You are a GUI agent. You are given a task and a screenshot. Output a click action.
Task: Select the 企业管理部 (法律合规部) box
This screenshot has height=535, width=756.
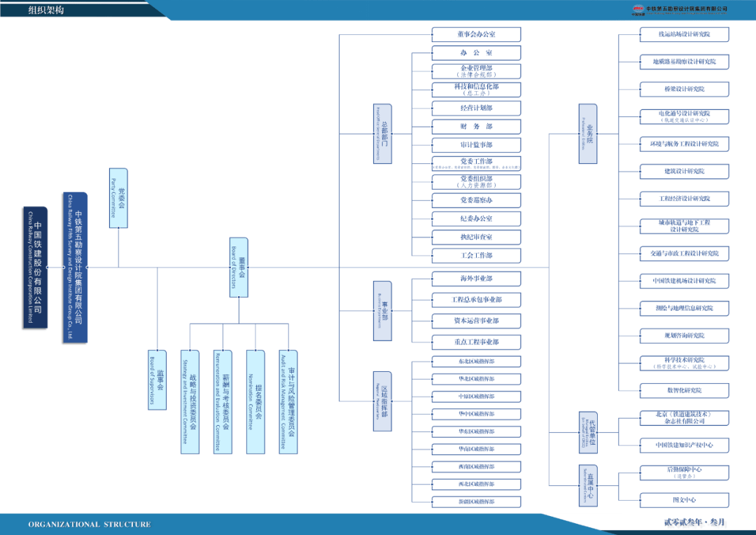click(477, 71)
